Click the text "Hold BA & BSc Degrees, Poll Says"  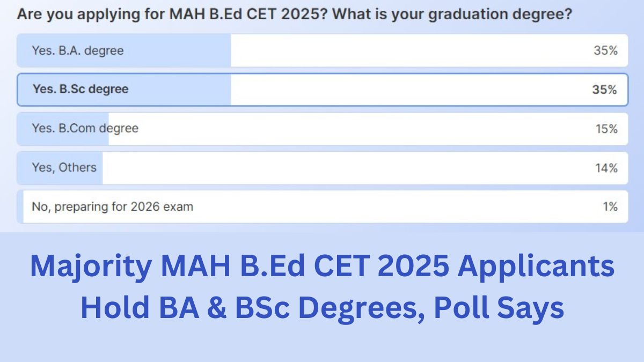click(322, 307)
